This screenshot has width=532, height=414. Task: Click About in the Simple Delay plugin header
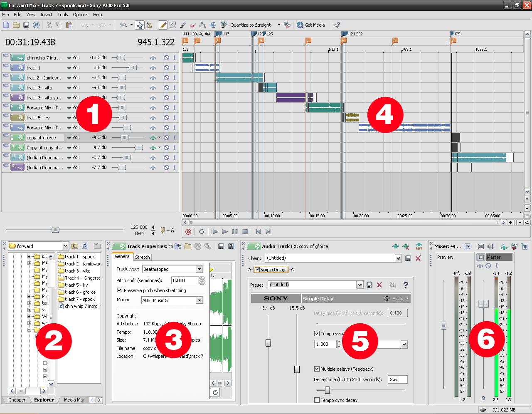[398, 298]
